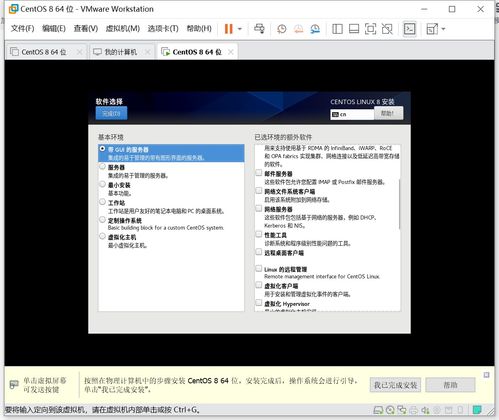Close the 我的计算机 tab with its X

pos(148,52)
